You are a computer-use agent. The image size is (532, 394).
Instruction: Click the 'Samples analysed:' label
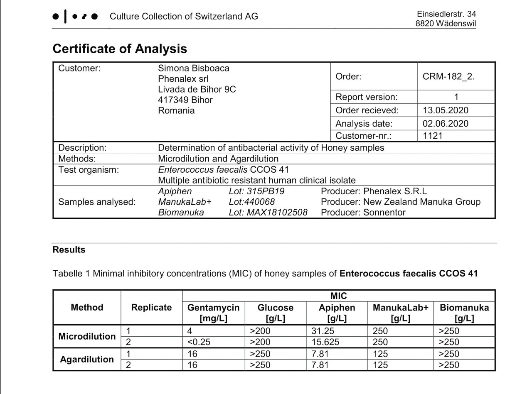tap(97, 202)
